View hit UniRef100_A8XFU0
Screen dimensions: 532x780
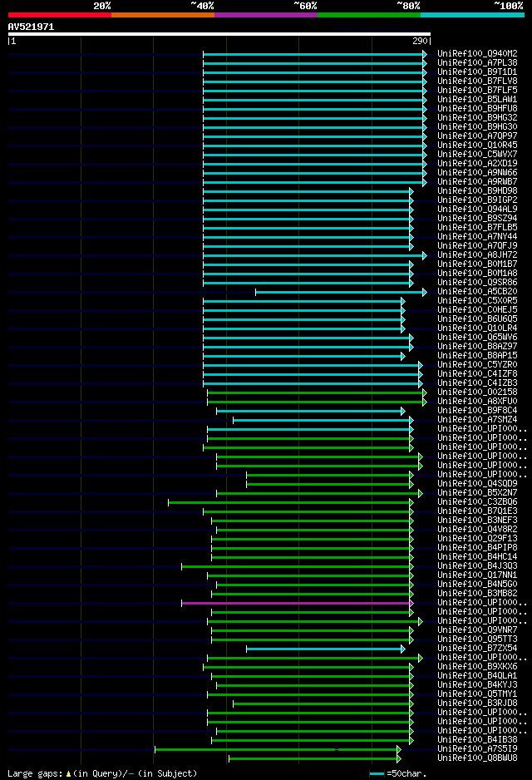coord(477,402)
